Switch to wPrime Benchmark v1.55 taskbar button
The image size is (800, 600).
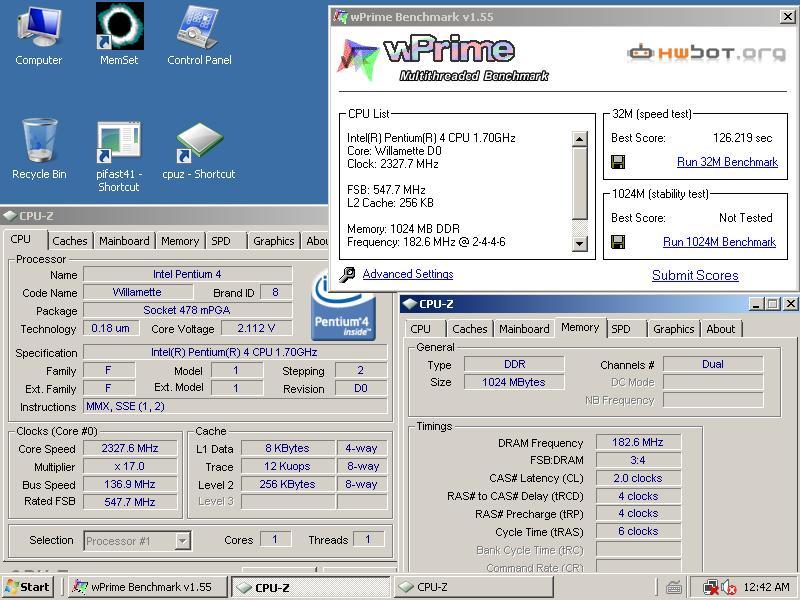(148, 587)
